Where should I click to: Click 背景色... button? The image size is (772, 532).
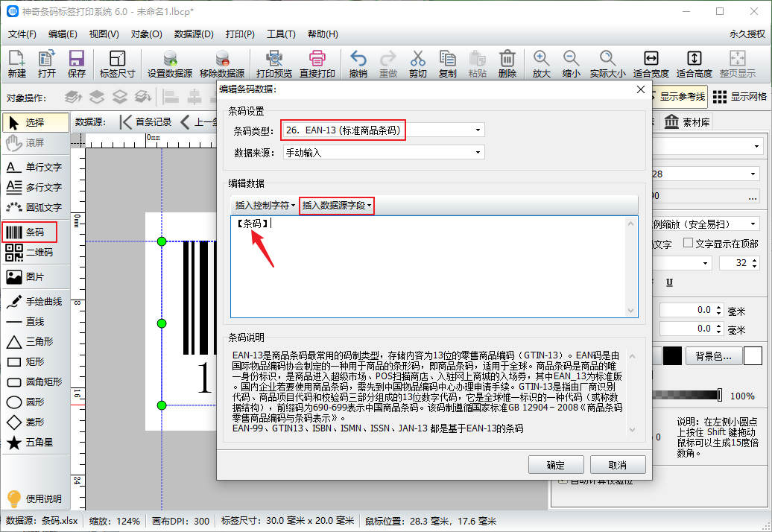(713, 356)
